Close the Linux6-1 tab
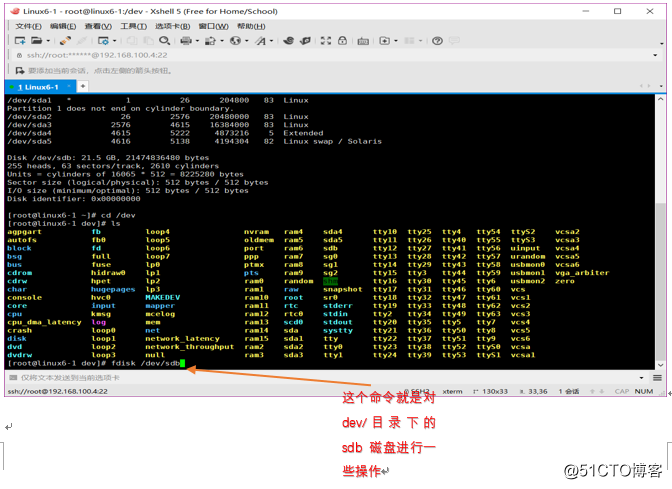 pyautogui.click(x=69, y=87)
